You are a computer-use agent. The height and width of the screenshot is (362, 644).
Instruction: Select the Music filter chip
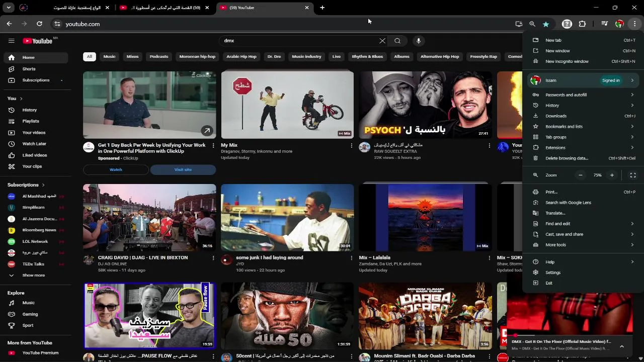[110, 57]
